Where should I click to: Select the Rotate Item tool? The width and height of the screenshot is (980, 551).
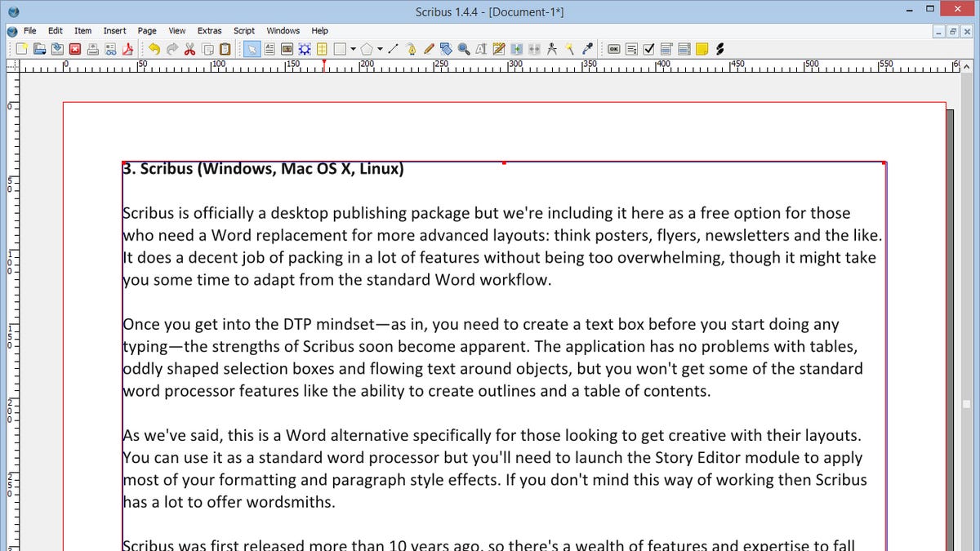click(x=446, y=49)
